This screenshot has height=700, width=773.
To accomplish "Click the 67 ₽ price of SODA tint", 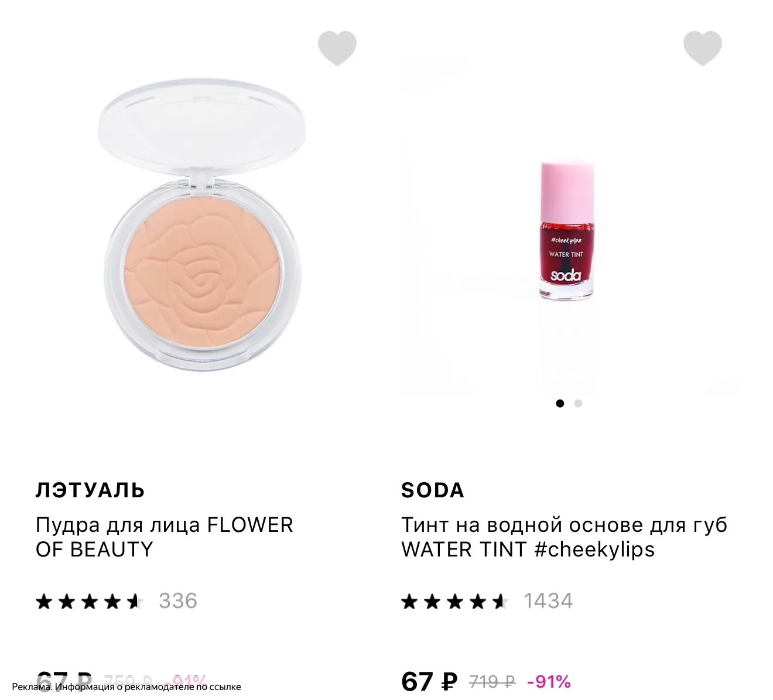I will [429, 682].
